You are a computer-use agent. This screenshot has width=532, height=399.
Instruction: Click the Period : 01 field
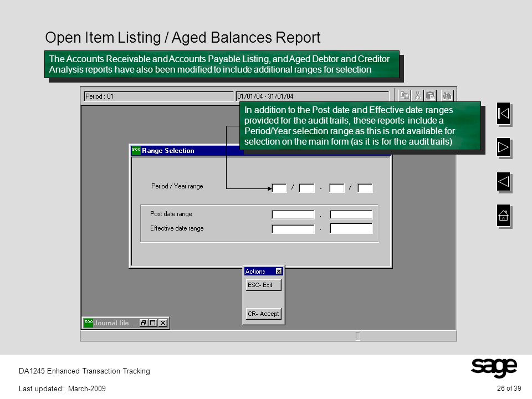pos(158,96)
